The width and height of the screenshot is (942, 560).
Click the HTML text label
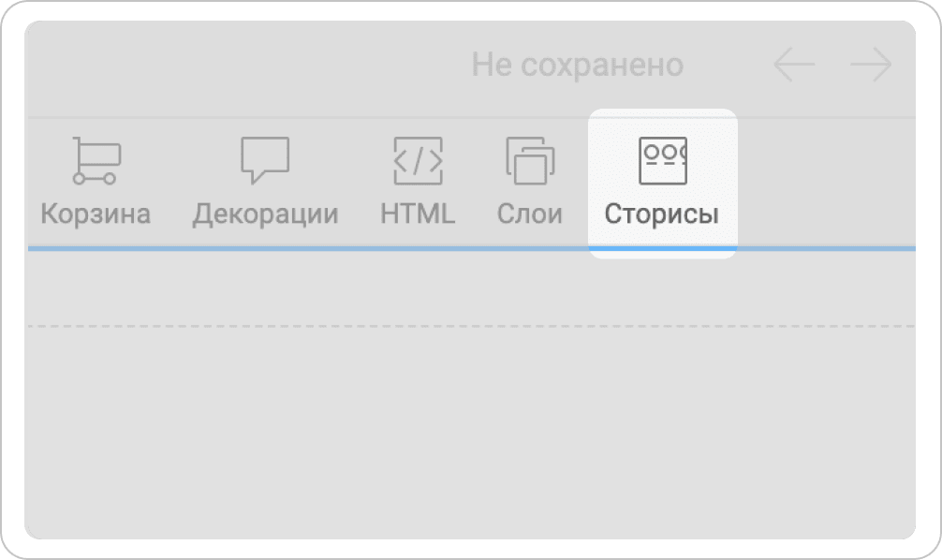coord(419,214)
